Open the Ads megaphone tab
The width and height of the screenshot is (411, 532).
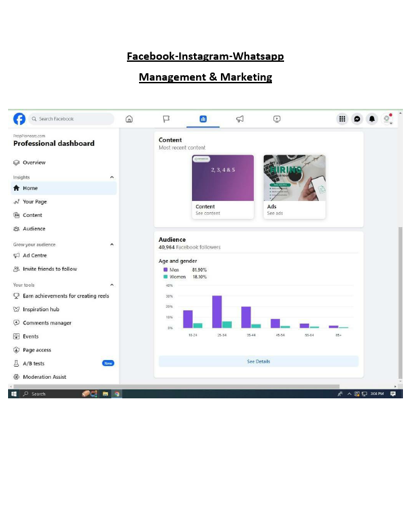coord(240,119)
